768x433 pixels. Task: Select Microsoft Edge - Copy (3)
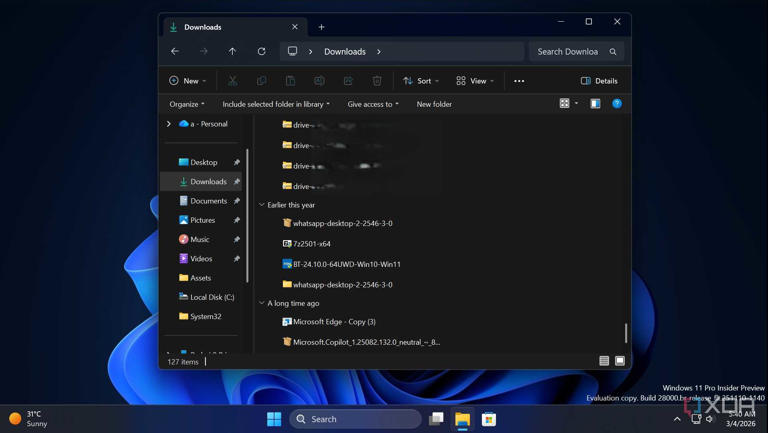[329, 322]
